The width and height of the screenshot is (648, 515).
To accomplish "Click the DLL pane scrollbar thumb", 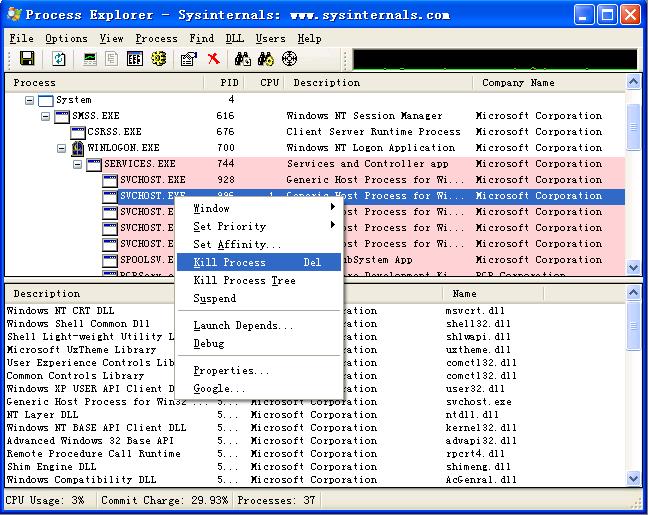I will 634,326.
